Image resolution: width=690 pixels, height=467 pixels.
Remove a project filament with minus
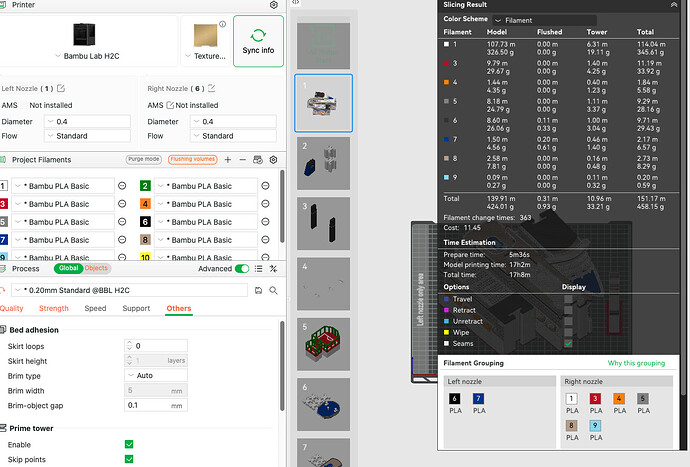pos(242,160)
